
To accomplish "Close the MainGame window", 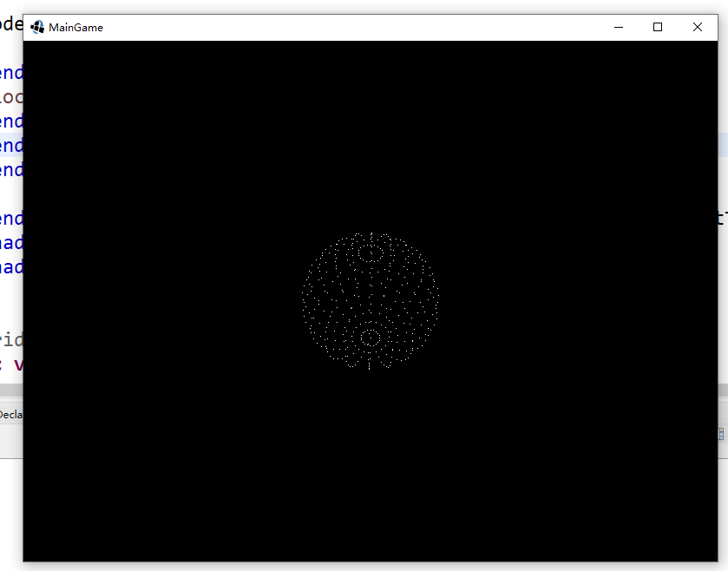I will (x=698, y=28).
